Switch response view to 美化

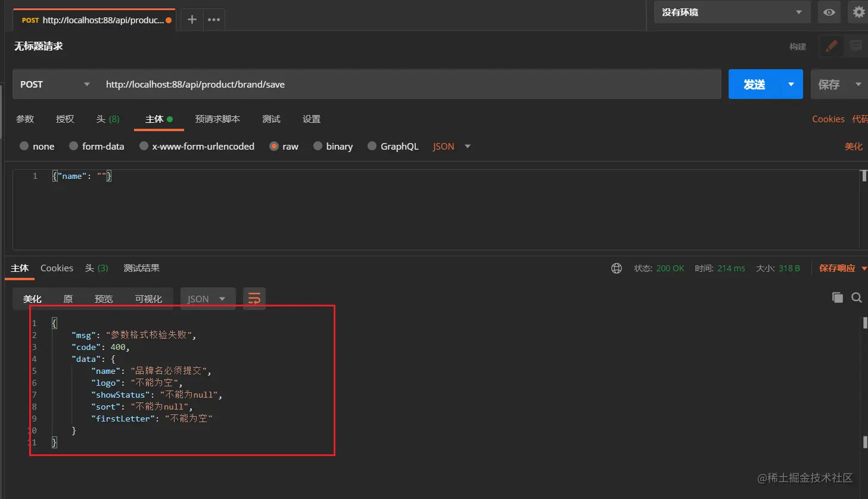coord(32,299)
